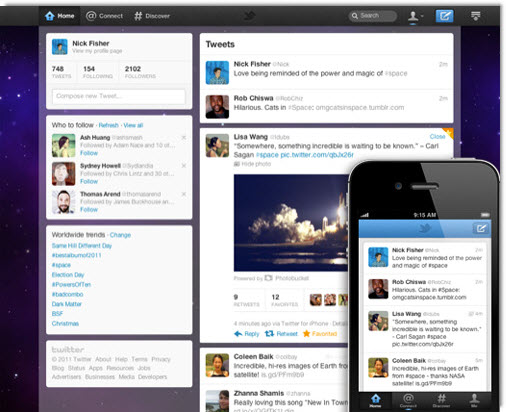
Task: Retweet Lisa Wang's tweet
Action: (281, 334)
